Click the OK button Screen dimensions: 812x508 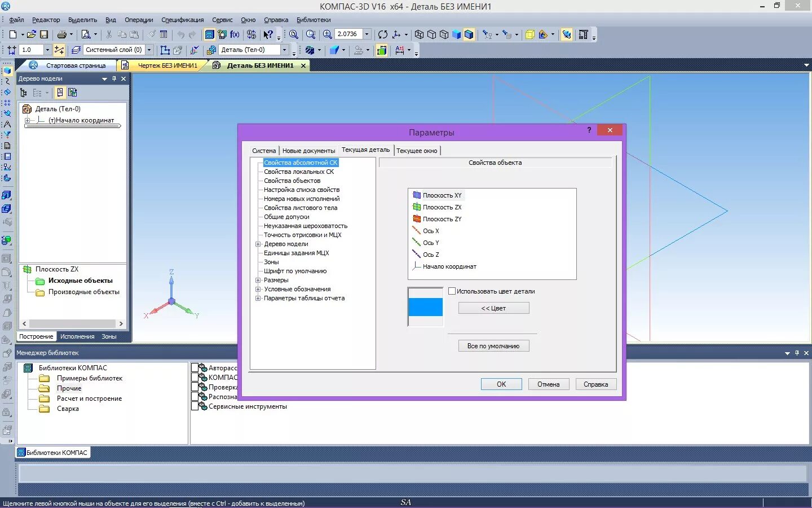[x=501, y=384]
